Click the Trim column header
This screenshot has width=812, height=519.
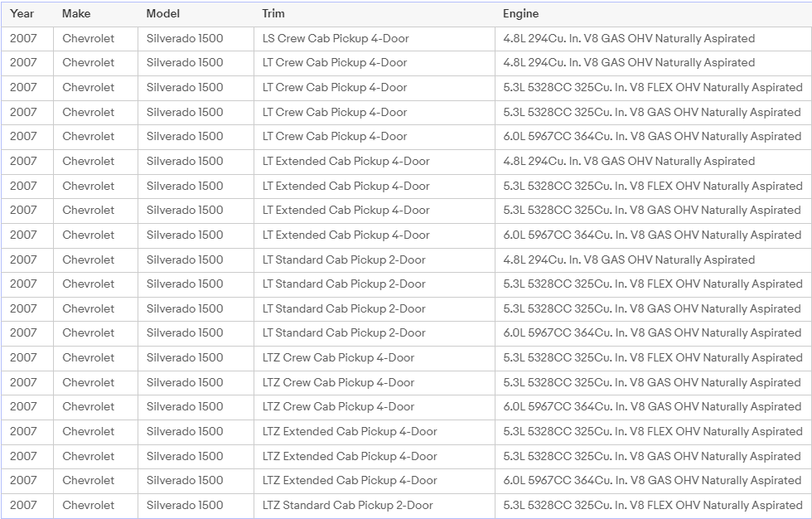coord(273,14)
